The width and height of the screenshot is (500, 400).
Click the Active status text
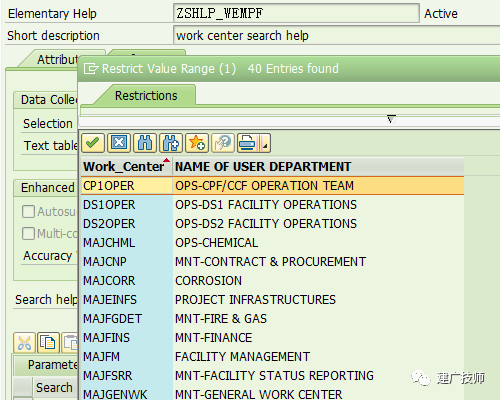pyautogui.click(x=441, y=14)
